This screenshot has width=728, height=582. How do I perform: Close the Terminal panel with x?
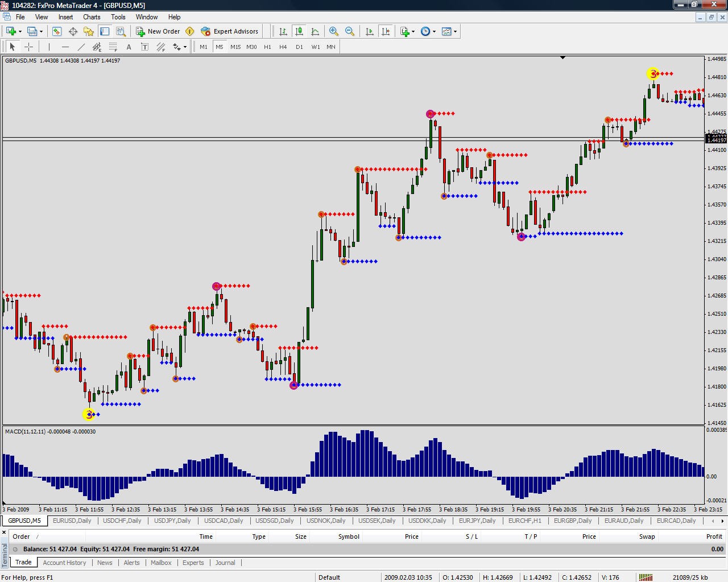(x=4, y=533)
